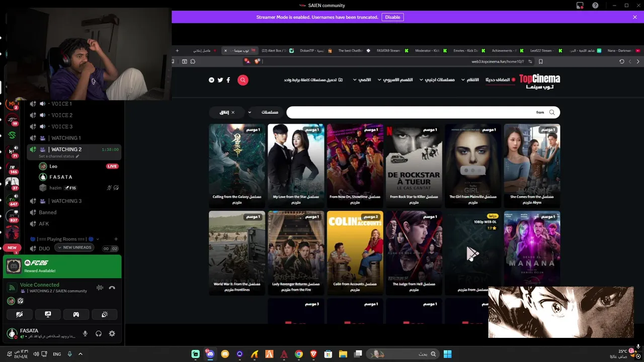
Task: Click the magnifier icon in the search bar
Action: pyautogui.click(x=552, y=112)
